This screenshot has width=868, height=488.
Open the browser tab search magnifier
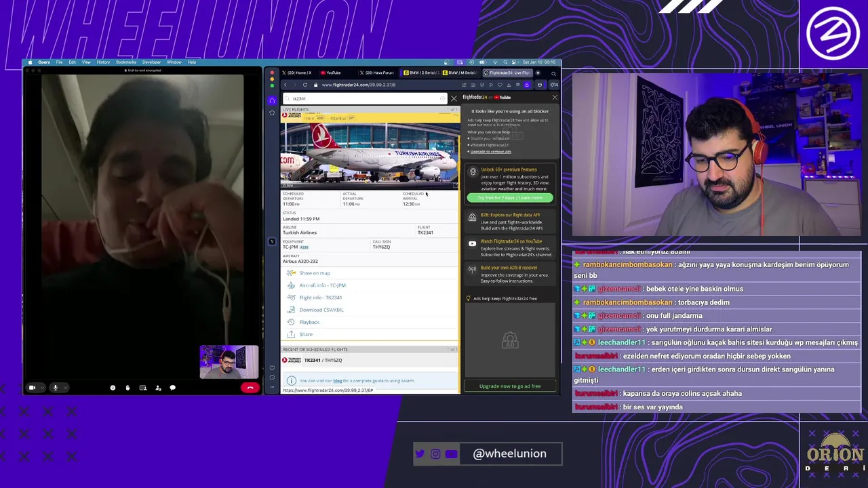click(553, 73)
